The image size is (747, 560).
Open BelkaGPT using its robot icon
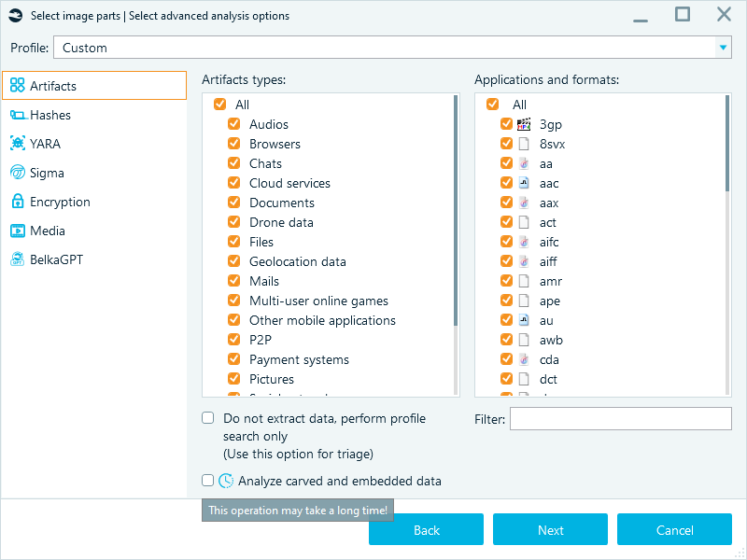click(17, 259)
